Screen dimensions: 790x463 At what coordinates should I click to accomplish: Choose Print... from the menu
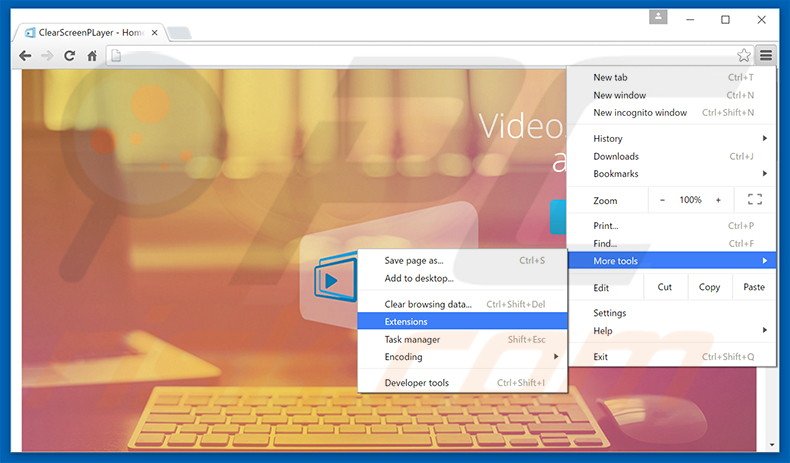click(672, 226)
